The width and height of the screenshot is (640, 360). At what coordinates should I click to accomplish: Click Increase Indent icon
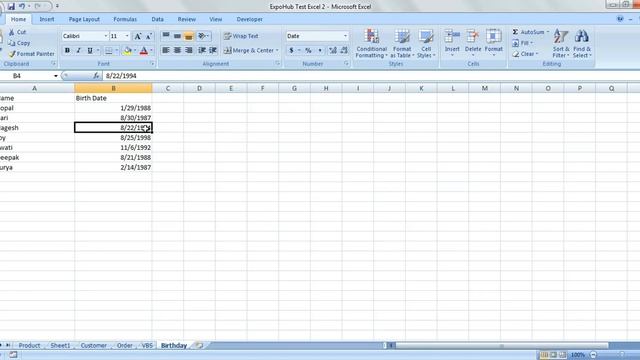[x=213, y=50]
